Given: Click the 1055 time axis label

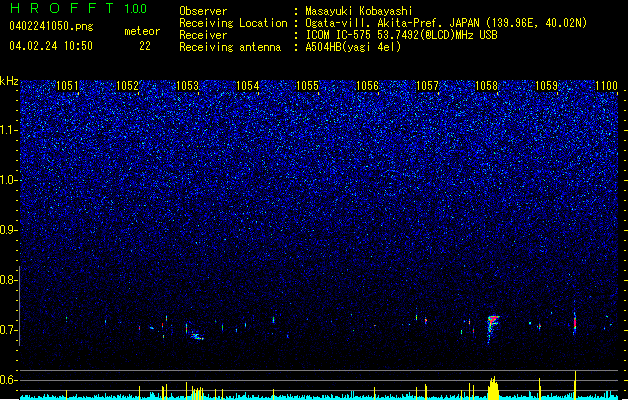Looking at the screenshot, I should [307, 86].
